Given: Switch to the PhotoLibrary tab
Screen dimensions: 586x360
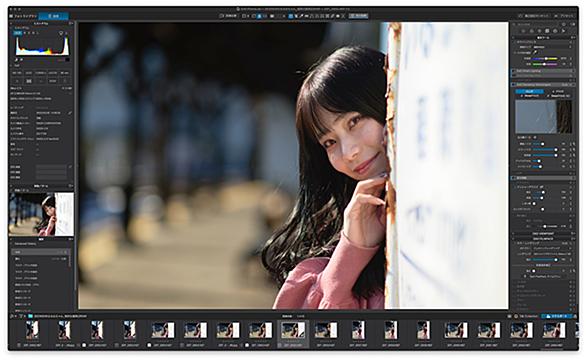Looking at the screenshot, I should (x=25, y=16).
